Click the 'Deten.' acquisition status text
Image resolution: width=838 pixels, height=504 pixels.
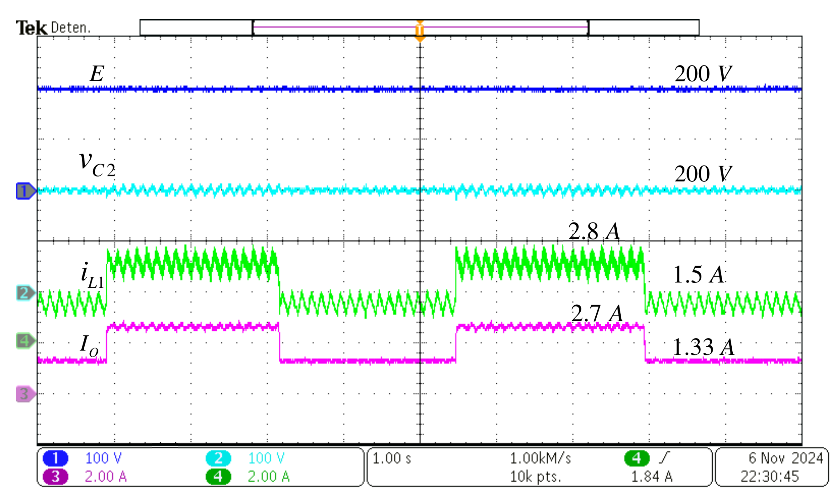click(71, 28)
